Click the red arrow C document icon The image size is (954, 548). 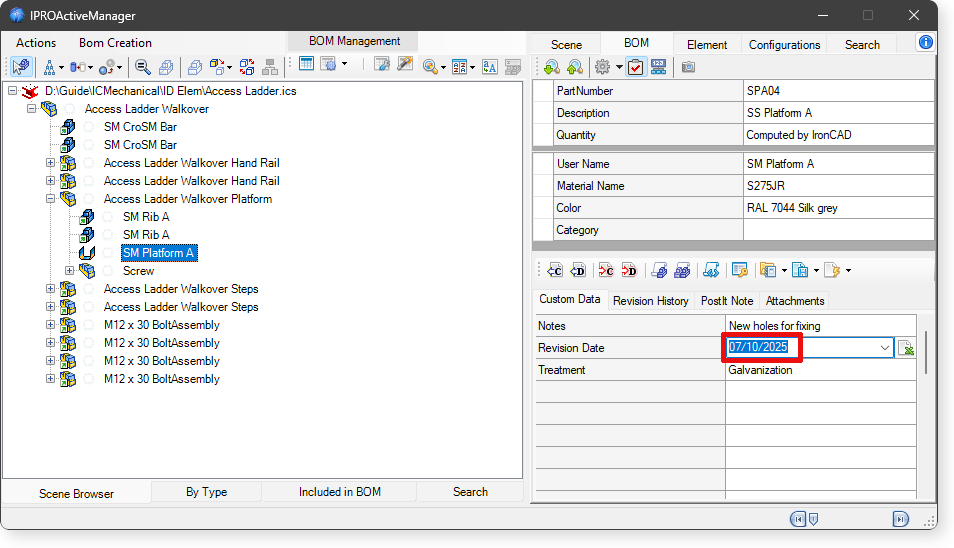606,270
